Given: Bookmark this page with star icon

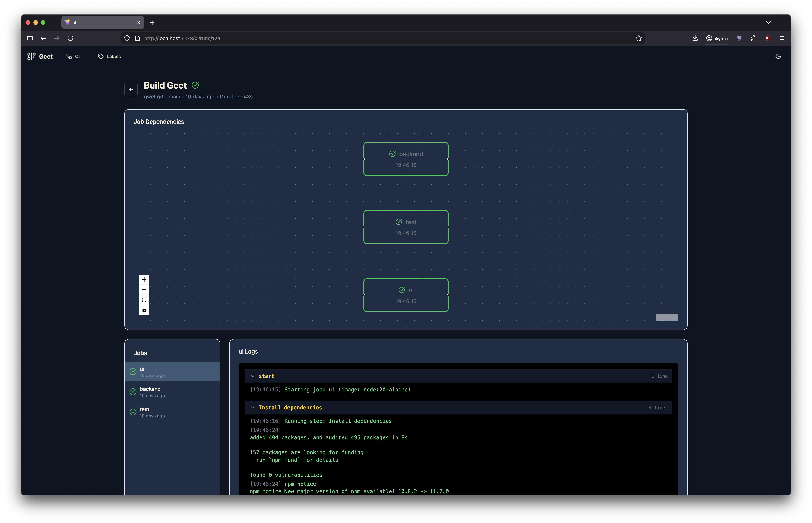Looking at the screenshot, I should click(639, 38).
